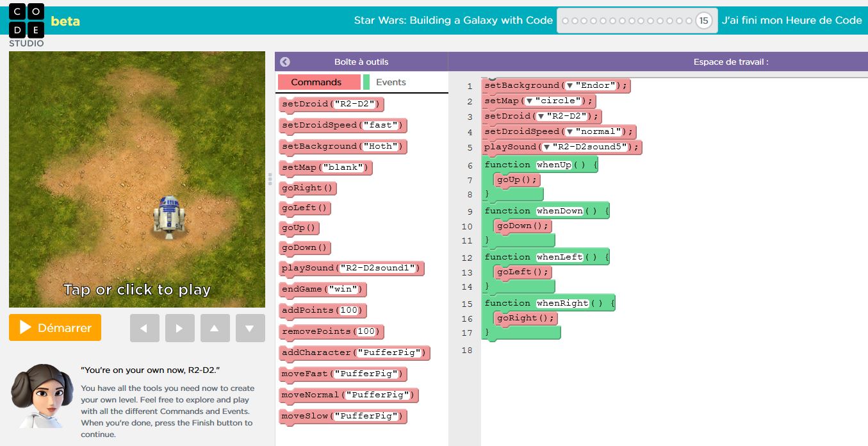Click the right arrow control button
Viewport: 868px width, 446px height.
pos(179,328)
